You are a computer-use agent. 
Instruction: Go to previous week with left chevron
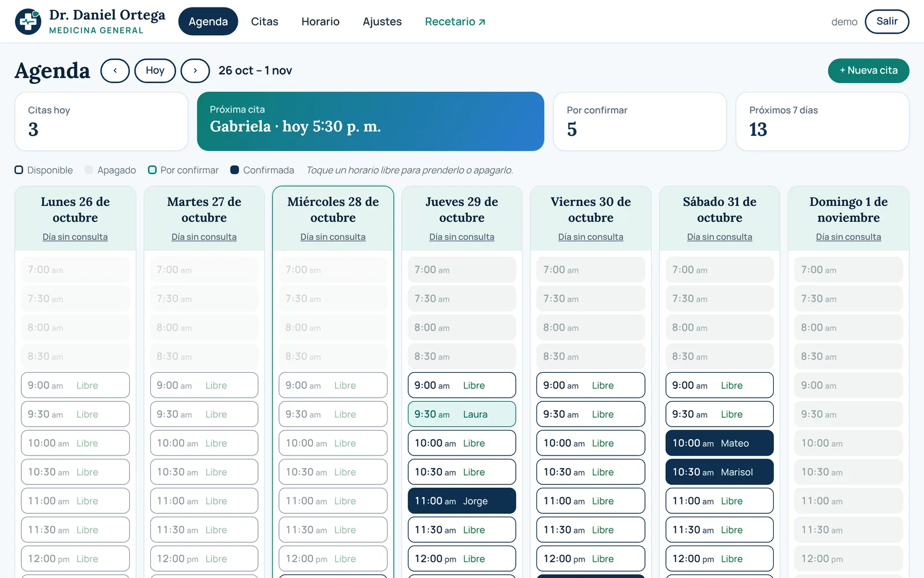pos(115,71)
